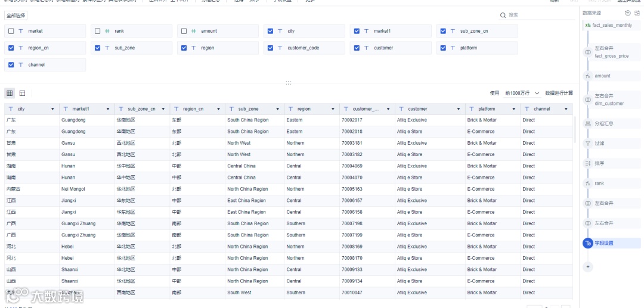Select the Hunan cell in row 70004070

(x=86, y=178)
